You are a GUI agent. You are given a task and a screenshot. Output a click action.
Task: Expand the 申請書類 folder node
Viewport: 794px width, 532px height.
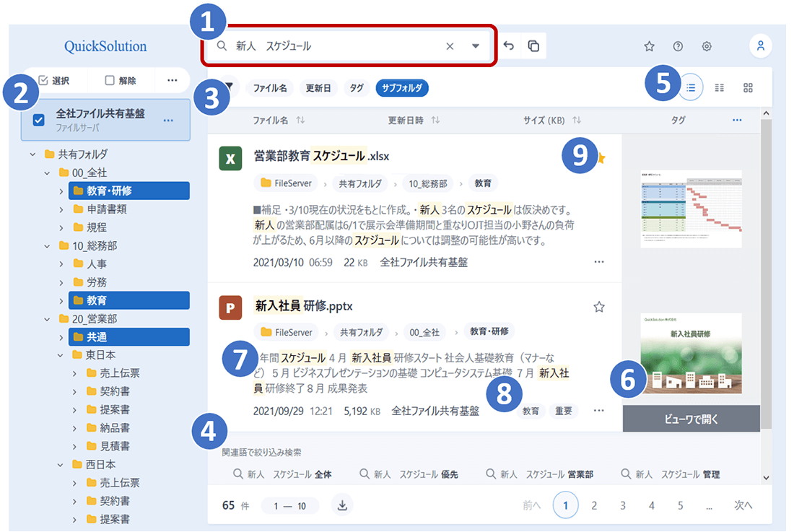pos(61,209)
